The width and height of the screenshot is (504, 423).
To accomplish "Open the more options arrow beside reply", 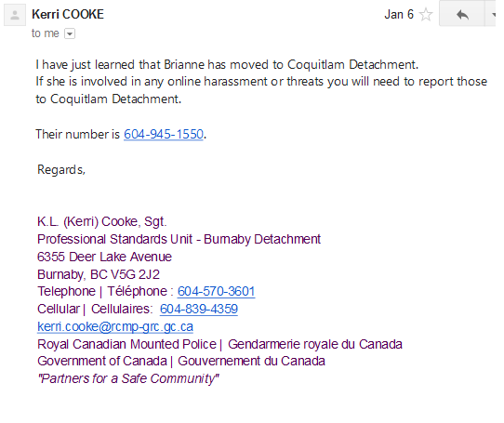I will 492,14.
